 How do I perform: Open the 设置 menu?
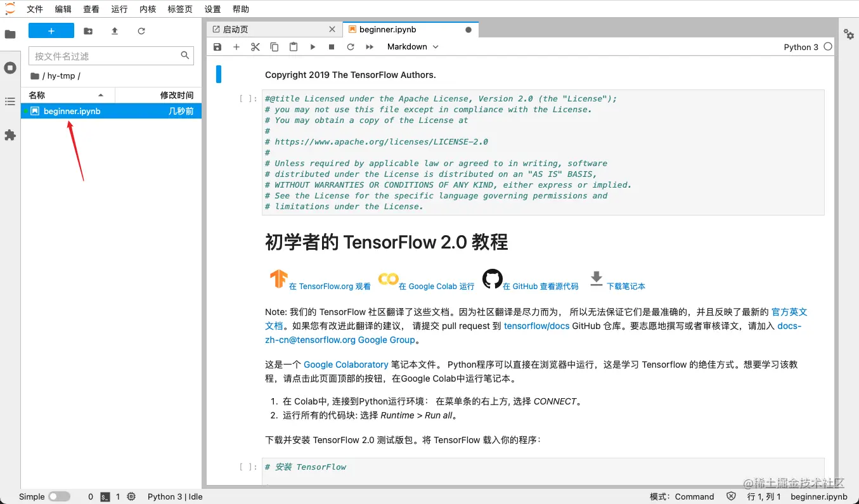(213, 9)
